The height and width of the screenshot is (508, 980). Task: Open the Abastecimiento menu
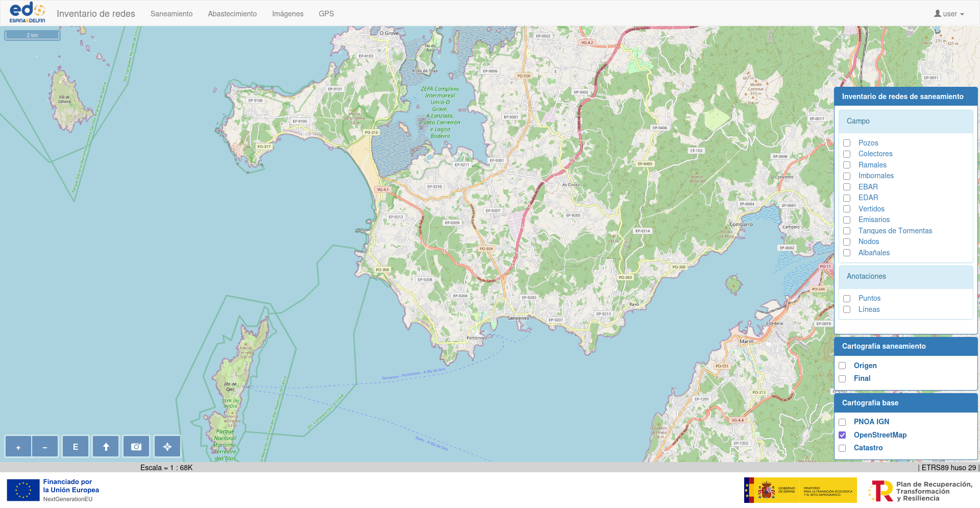click(232, 14)
